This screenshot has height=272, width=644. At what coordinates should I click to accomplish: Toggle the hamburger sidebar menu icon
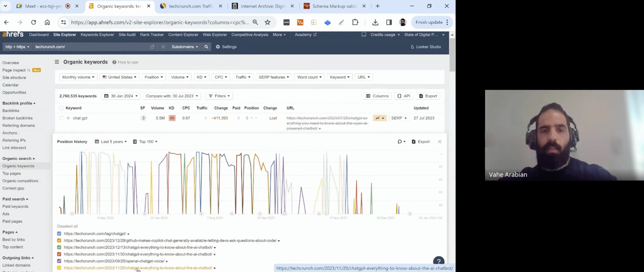(x=57, y=62)
